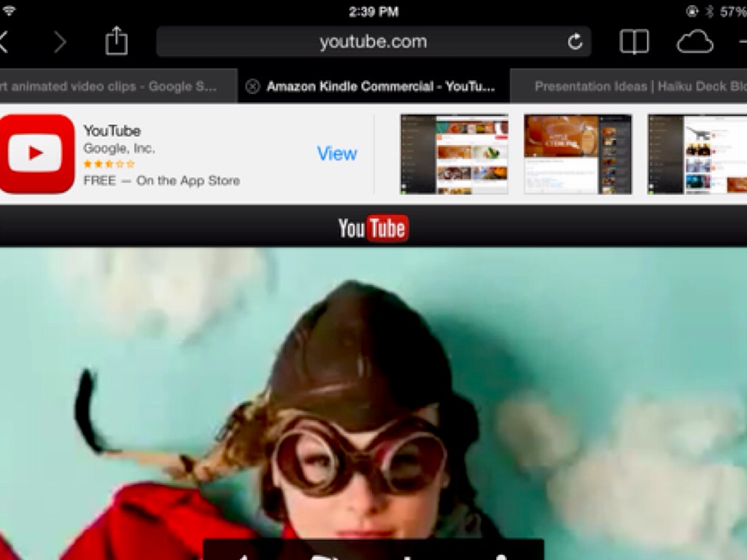The image size is (747, 560).
Task: Focus the youtube.com address field
Action: coord(372,42)
